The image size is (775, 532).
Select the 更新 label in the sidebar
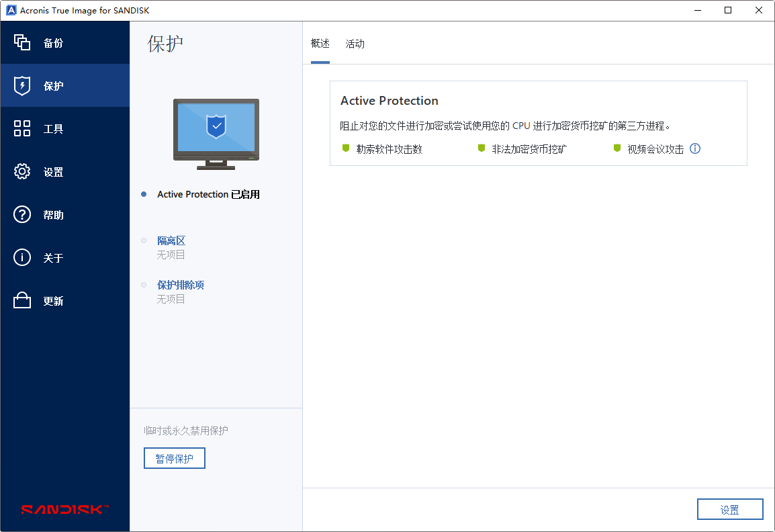53,301
